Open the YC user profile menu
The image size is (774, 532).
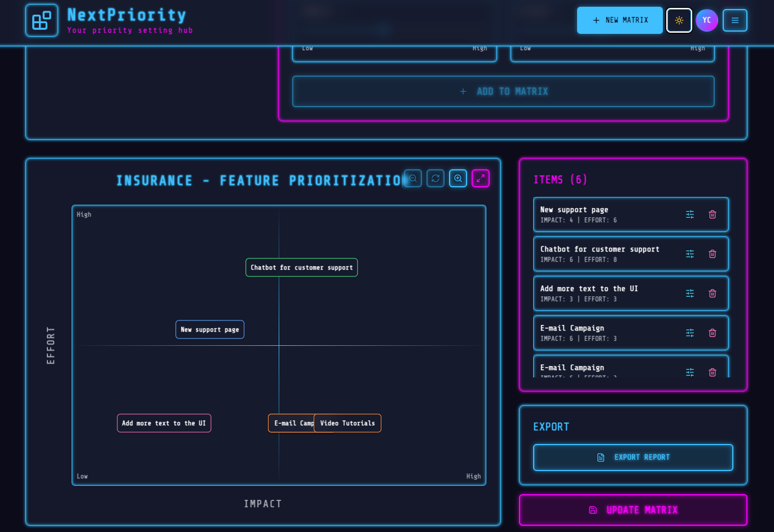click(706, 20)
